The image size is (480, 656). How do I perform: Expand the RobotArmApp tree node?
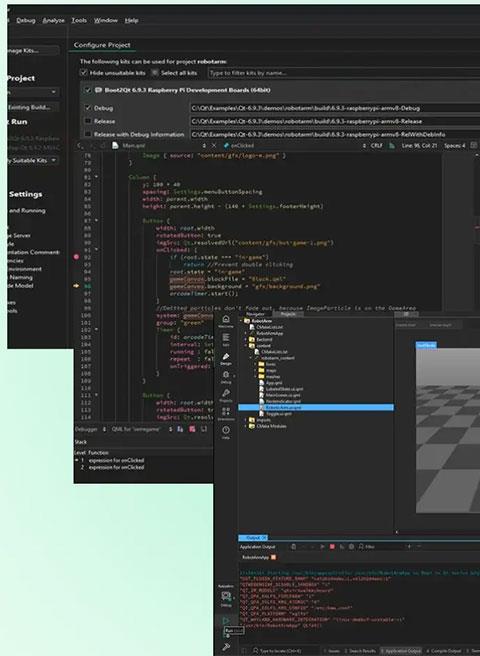point(246,333)
